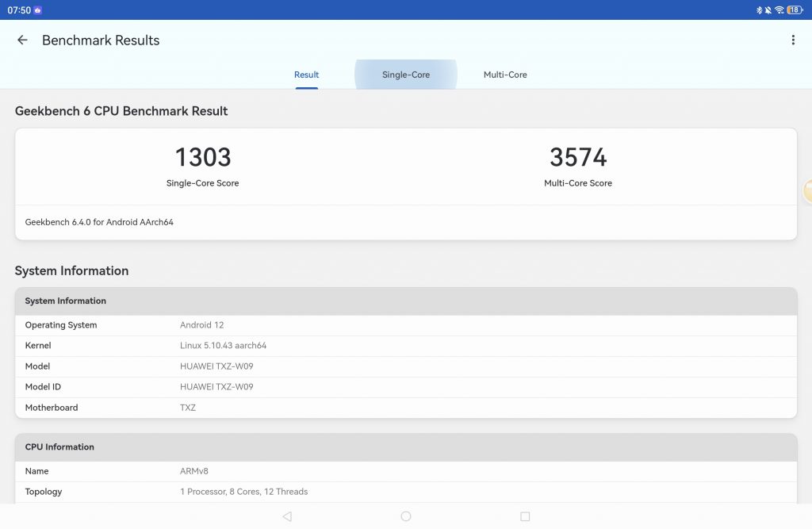Tap the 07:50 clock in status bar
The width and height of the screenshot is (812, 529).
click(19, 10)
